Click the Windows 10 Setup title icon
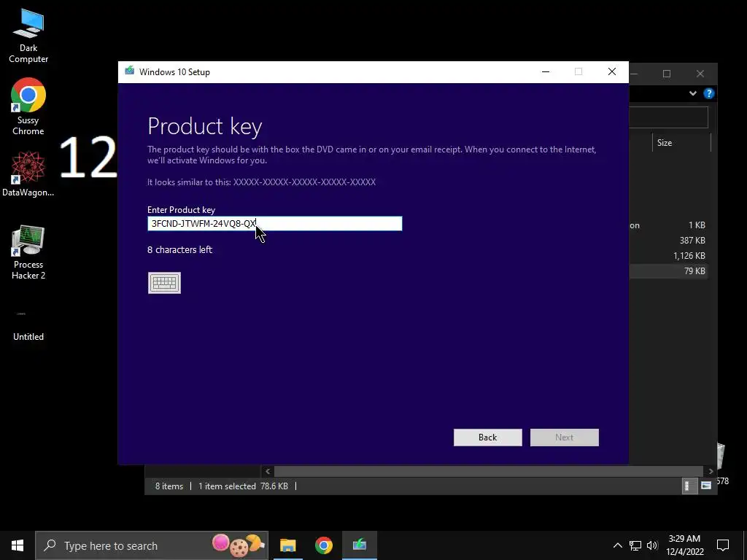The height and width of the screenshot is (560, 747). 129,71
